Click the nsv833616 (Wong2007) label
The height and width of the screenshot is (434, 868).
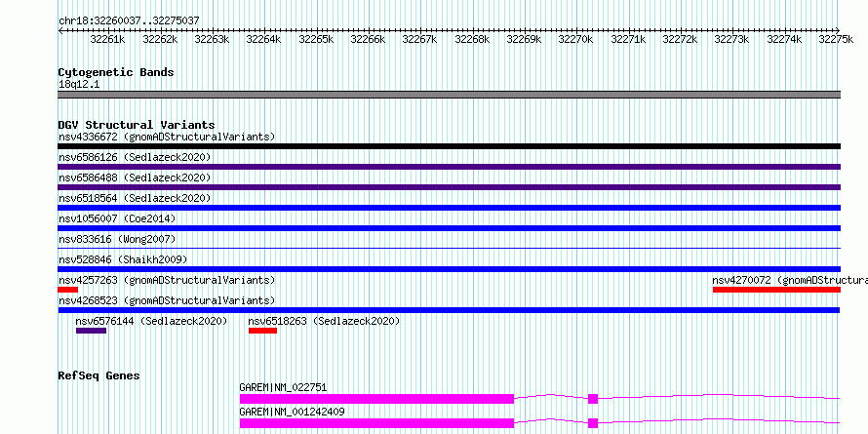tap(117, 239)
